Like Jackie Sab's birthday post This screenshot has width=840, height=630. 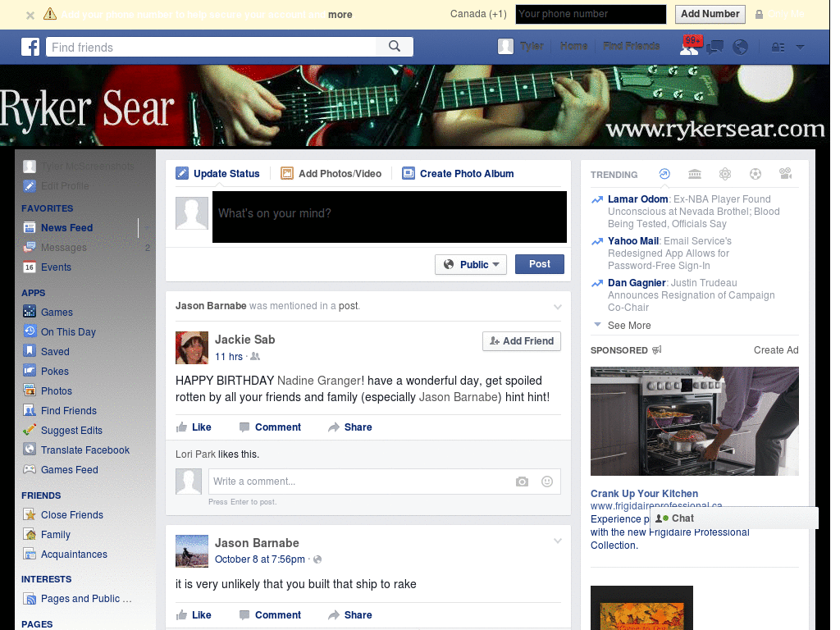pos(194,427)
